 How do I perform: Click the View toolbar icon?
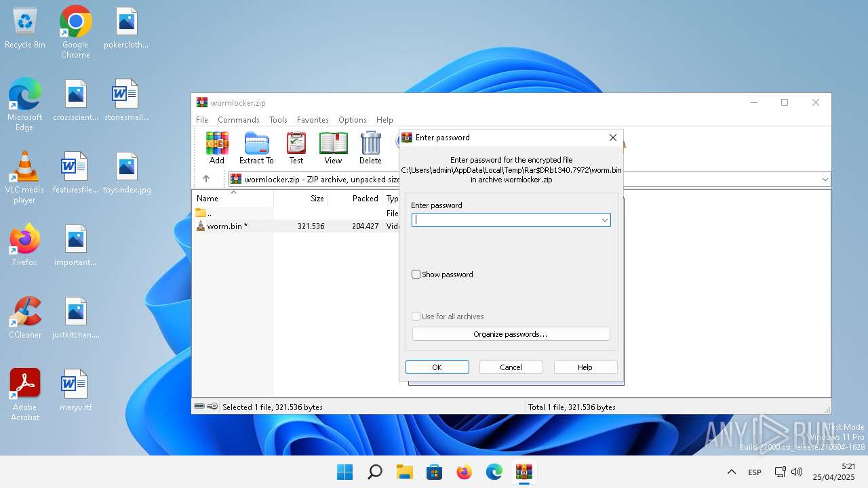pos(333,148)
